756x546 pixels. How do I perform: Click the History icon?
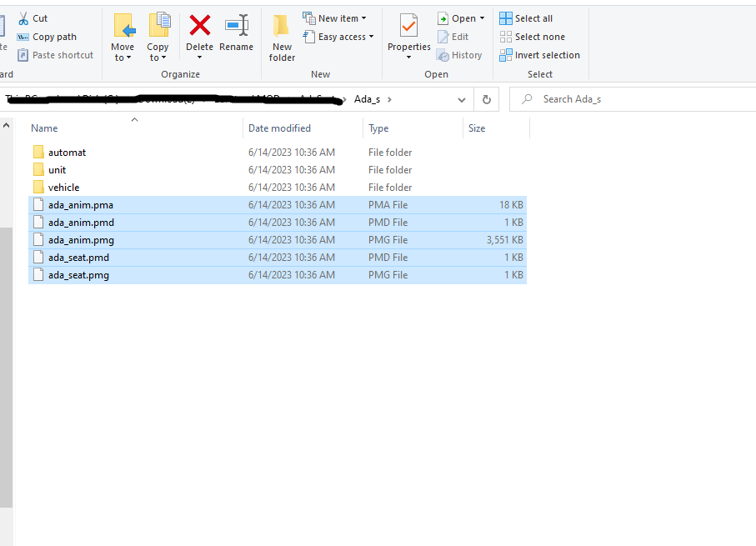point(443,56)
